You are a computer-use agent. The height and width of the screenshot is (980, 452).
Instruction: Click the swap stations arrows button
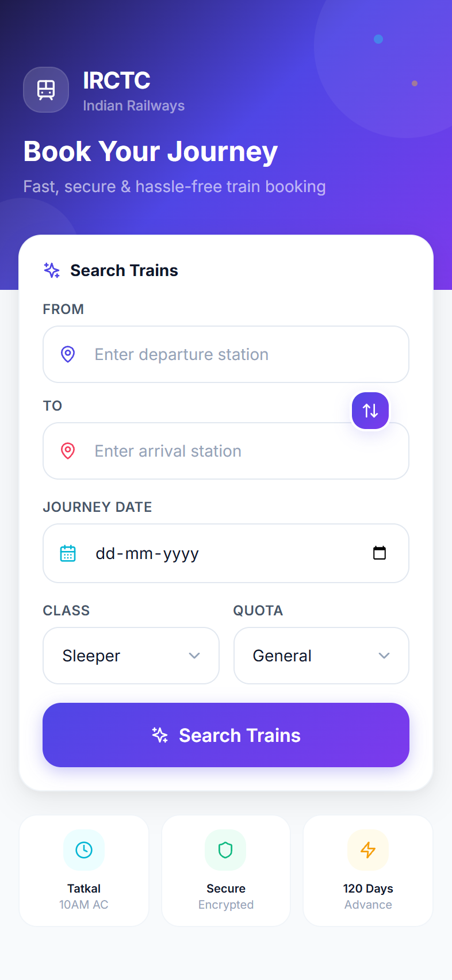(370, 410)
